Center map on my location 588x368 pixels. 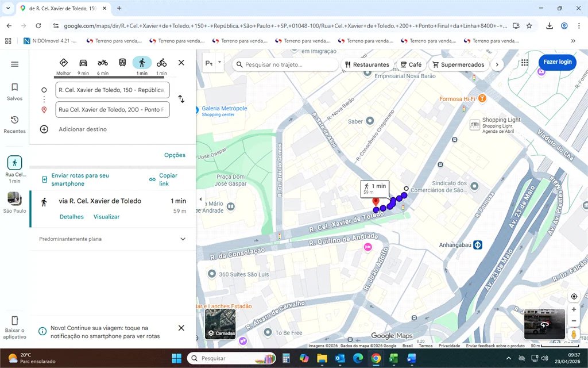tap(574, 297)
